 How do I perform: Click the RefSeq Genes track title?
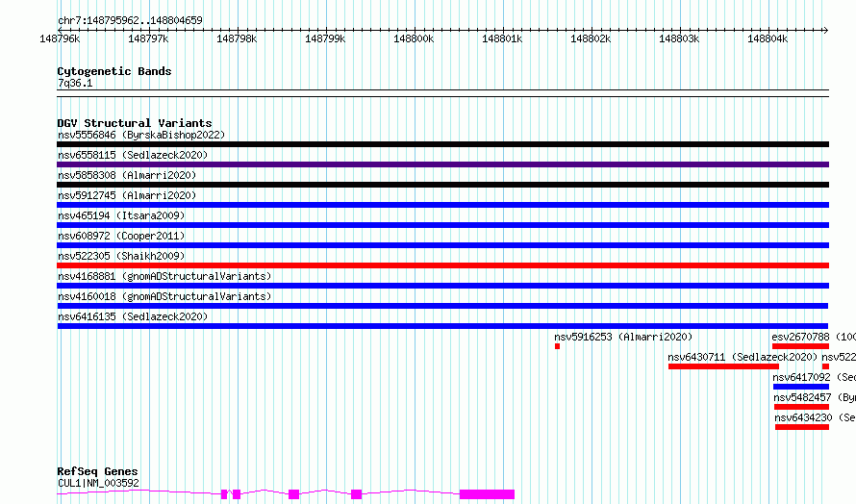[x=97, y=472]
